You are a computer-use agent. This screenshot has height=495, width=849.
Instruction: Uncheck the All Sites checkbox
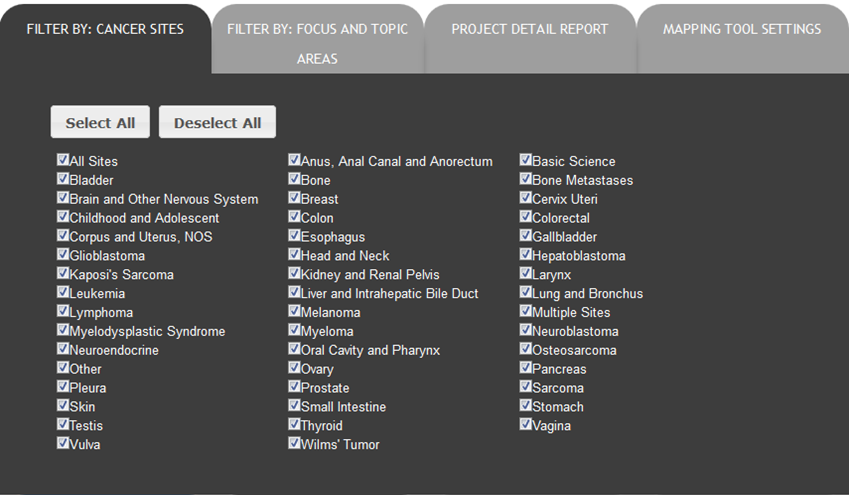(x=63, y=160)
